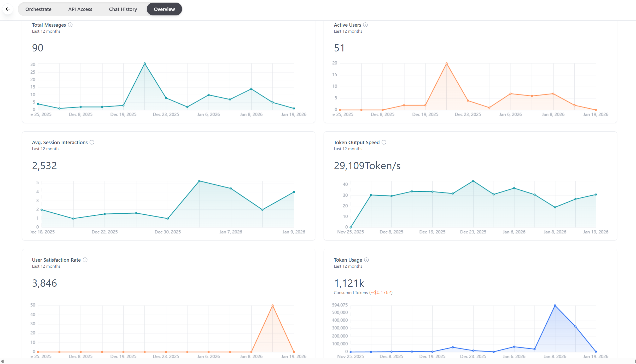
Task: Click Token Usage highest peak point
Action: [x=555, y=306]
